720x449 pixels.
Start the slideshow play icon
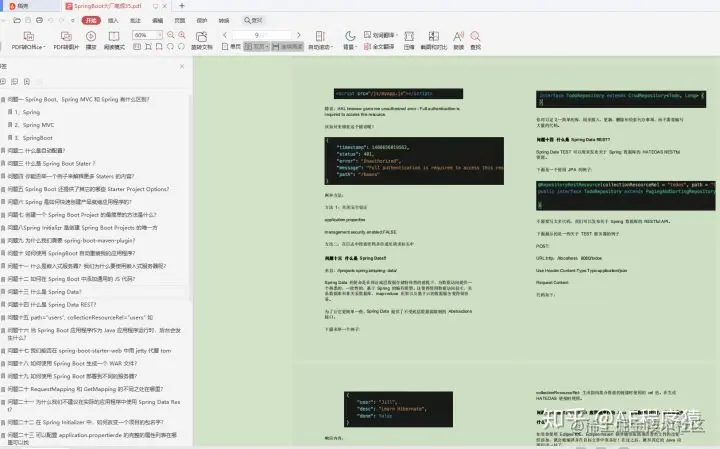click(91, 36)
